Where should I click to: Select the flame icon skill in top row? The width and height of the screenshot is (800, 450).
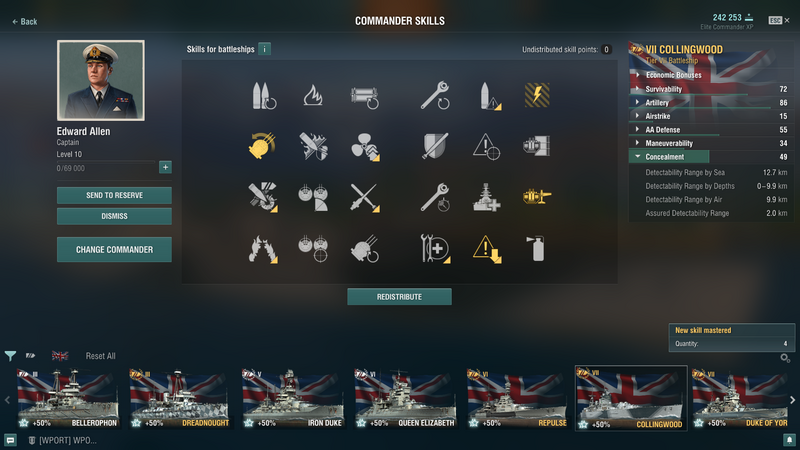(x=313, y=95)
